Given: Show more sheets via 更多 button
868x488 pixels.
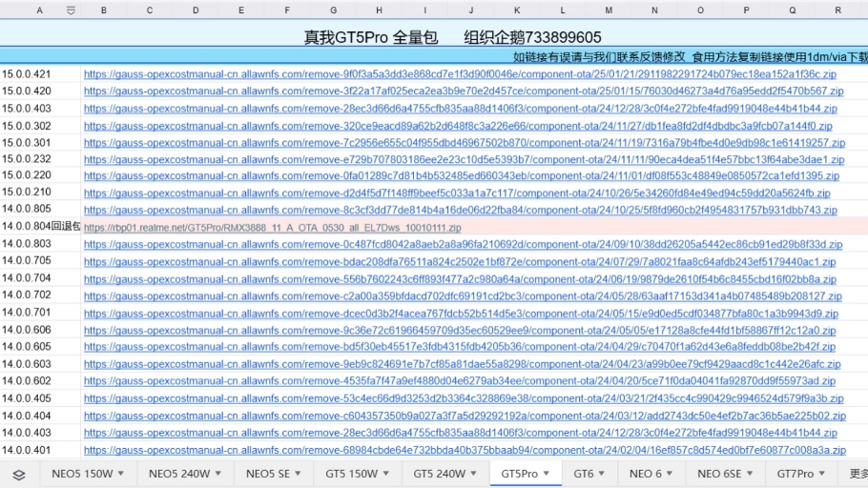Looking at the screenshot, I should click(x=858, y=474).
